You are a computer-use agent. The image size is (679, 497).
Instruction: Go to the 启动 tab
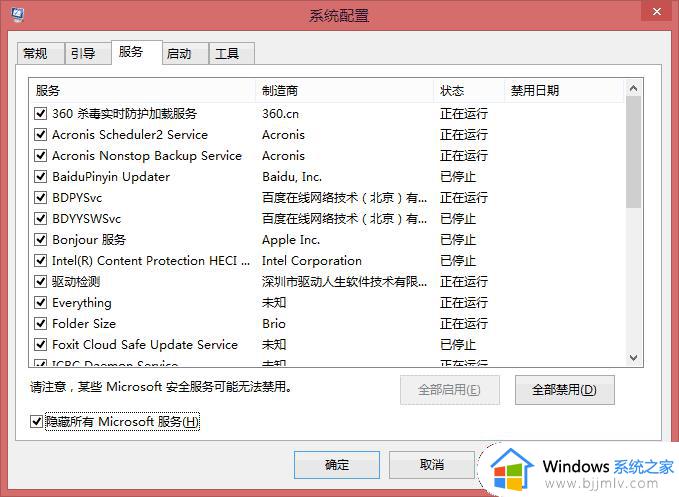(x=185, y=54)
